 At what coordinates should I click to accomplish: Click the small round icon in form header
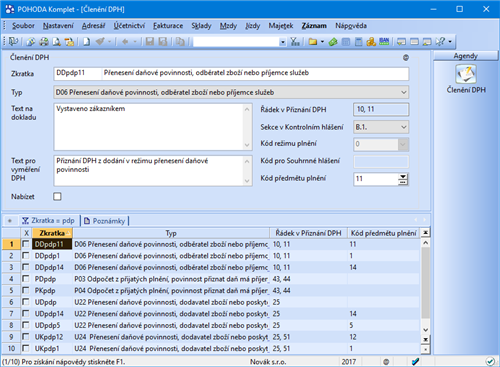pyautogui.click(x=406, y=58)
